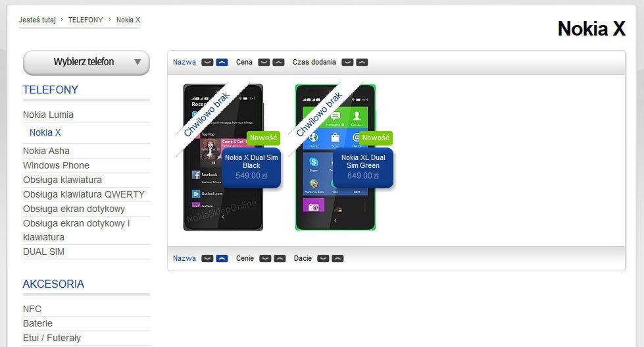Click Nowość badge on Nokia X Black
Image resolution: width=644 pixels, height=347 pixels.
coord(263,138)
